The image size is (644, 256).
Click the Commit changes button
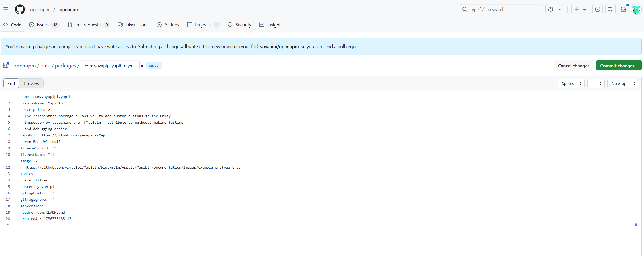618,66
